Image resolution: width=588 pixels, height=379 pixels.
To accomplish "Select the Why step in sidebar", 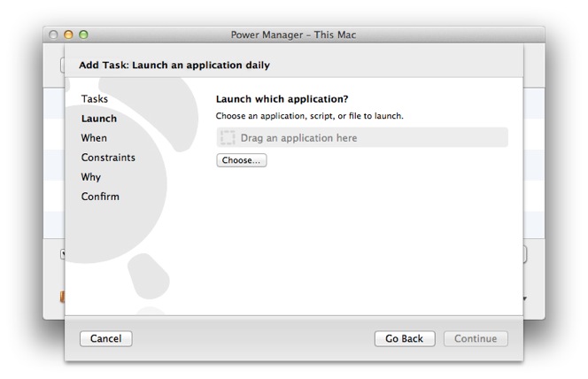I will pos(91,177).
